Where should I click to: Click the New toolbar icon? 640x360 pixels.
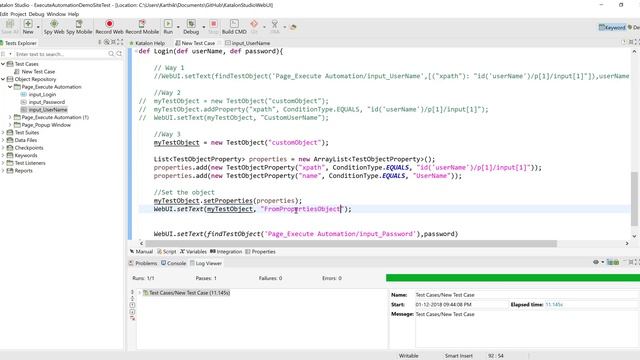(x=28, y=24)
